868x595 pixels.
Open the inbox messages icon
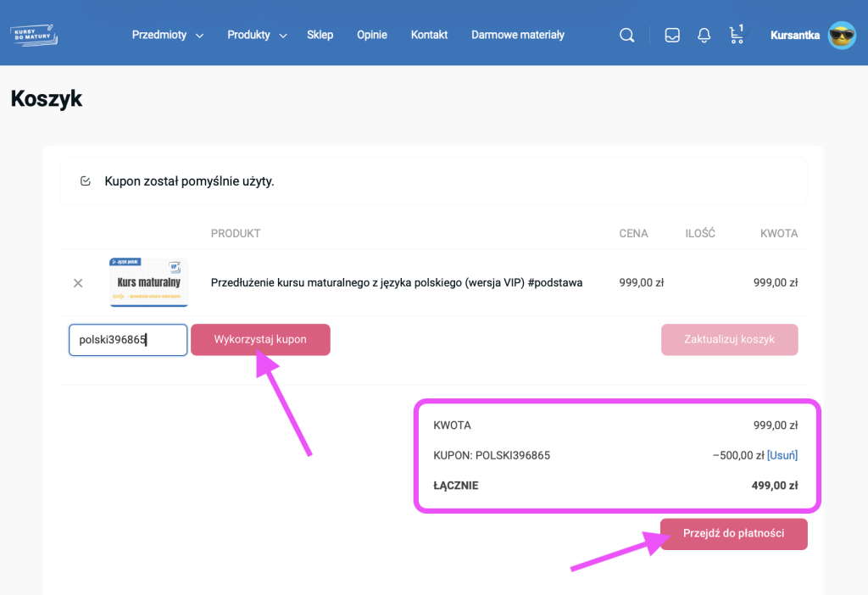pos(672,36)
